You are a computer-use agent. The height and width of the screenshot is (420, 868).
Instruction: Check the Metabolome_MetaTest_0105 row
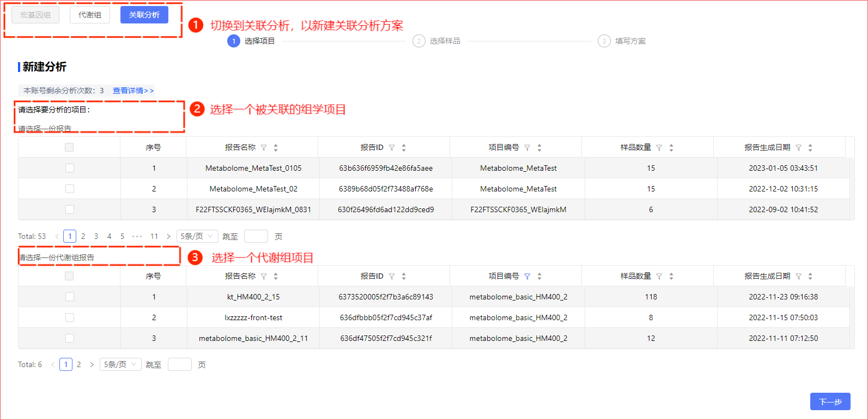70,168
